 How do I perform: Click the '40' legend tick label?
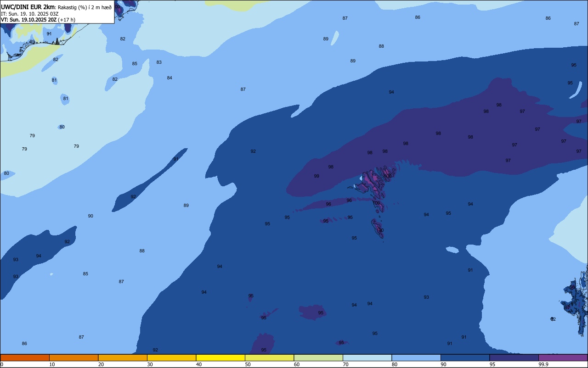pos(199,364)
